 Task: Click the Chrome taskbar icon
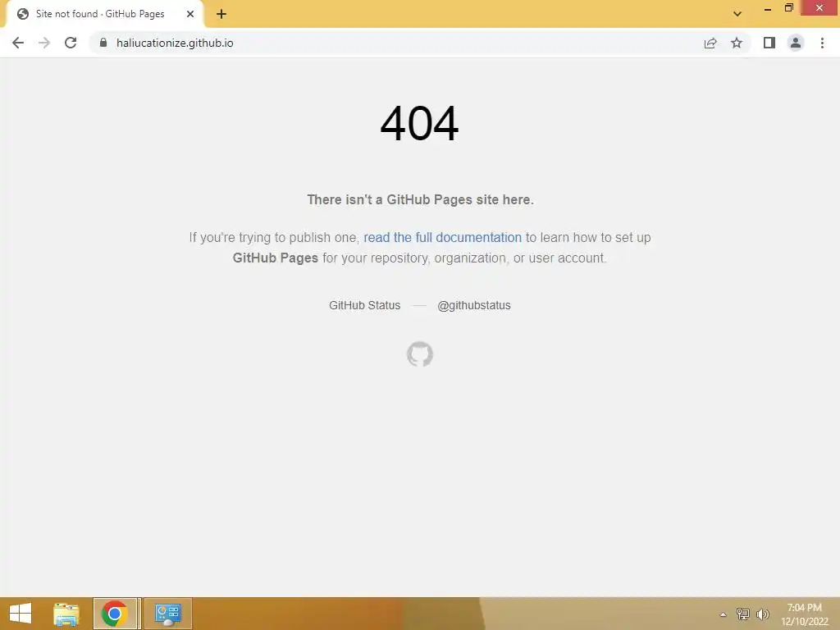(x=115, y=614)
